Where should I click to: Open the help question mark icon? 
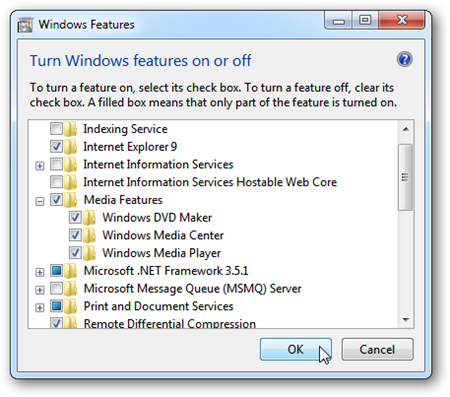[x=404, y=60]
